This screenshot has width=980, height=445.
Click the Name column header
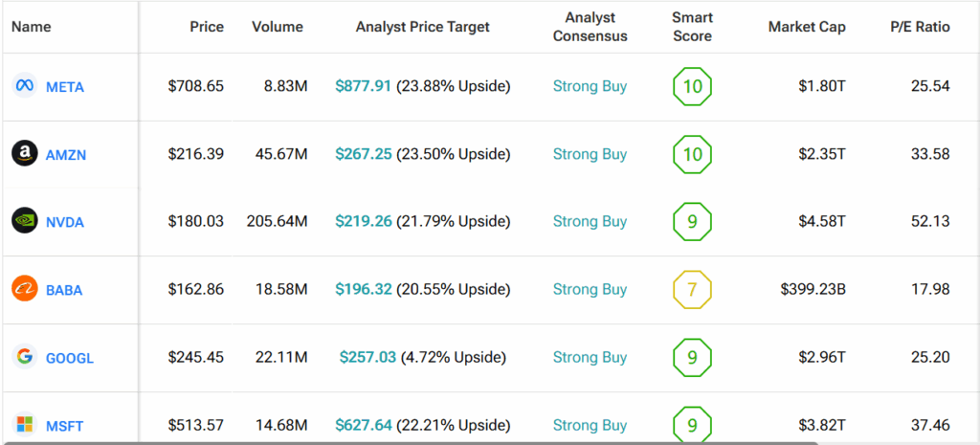pyautogui.click(x=31, y=27)
